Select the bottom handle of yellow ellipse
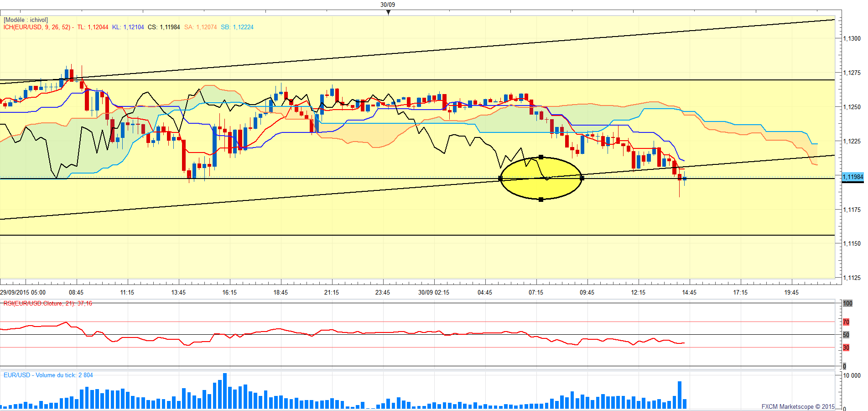The width and height of the screenshot is (868, 411). coord(541,200)
